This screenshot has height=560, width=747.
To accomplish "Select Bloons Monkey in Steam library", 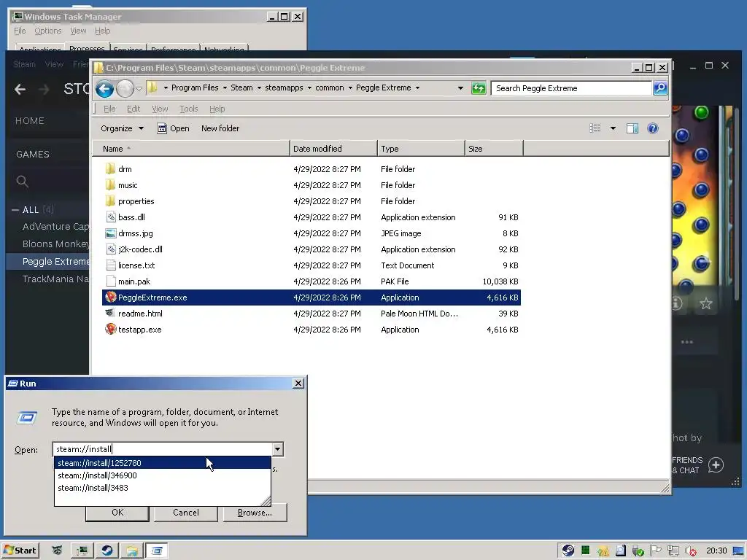I will pyautogui.click(x=55, y=244).
